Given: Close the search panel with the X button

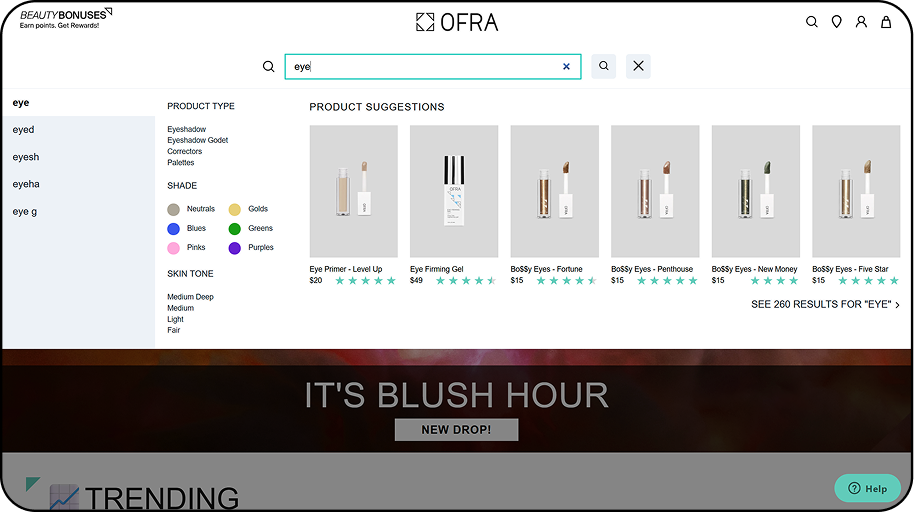Looking at the screenshot, I should [x=638, y=67].
